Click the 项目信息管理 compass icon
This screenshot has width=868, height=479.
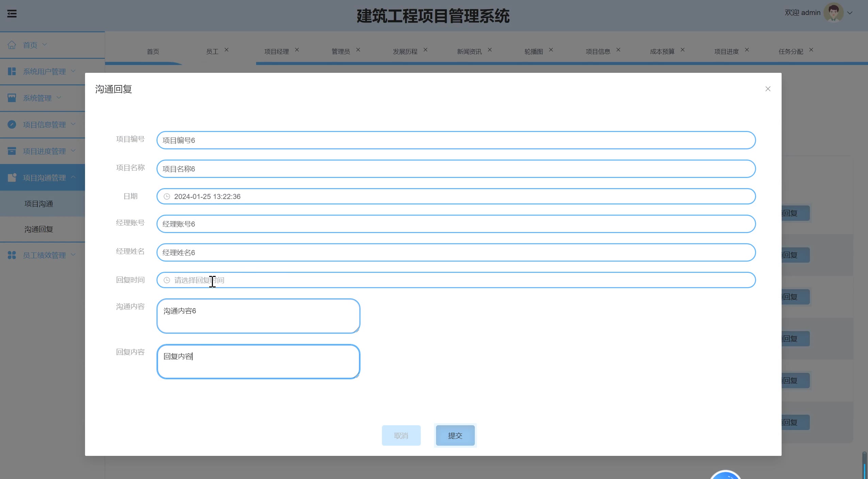pos(12,125)
